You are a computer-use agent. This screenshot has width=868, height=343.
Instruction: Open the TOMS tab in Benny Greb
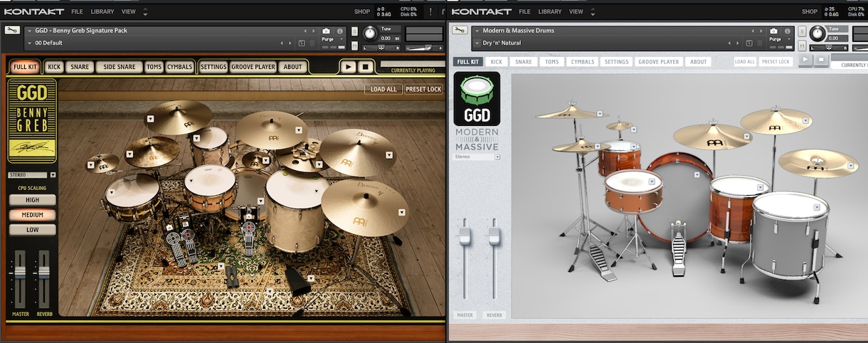154,67
